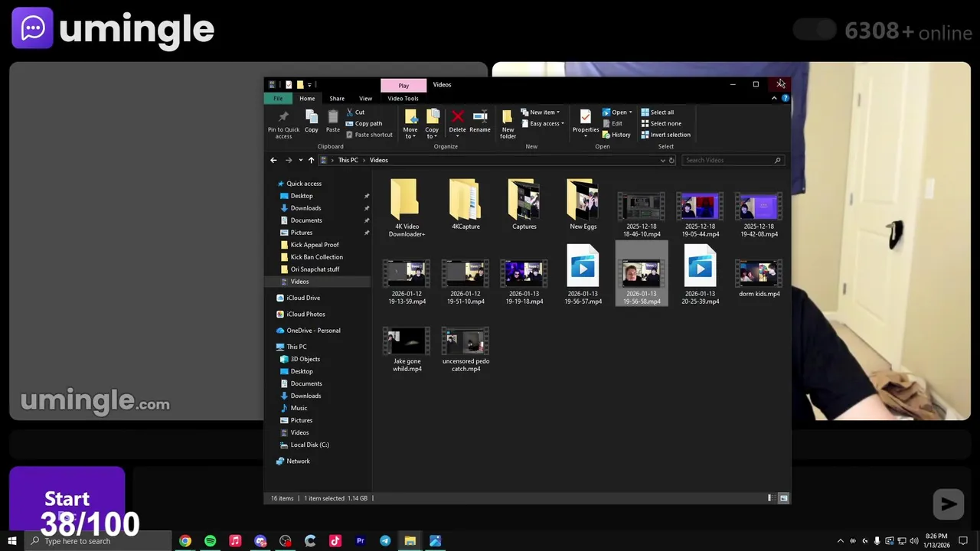Select the 4KCapture folder

click(x=465, y=200)
